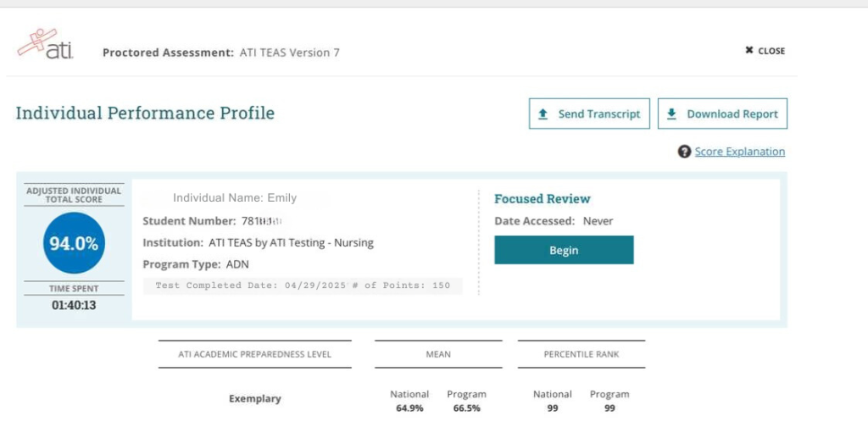
Task: Click the Individual Performance Profile heading
Action: tap(145, 113)
